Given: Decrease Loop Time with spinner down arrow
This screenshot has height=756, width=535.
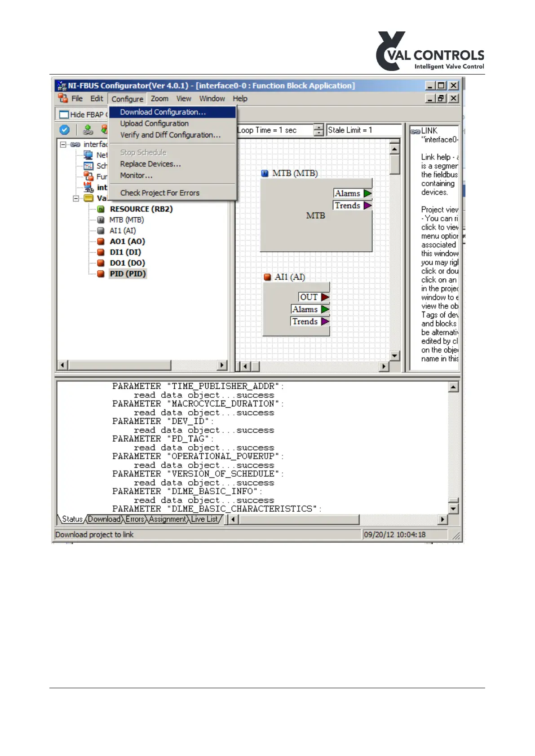Looking at the screenshot, I should pos(318,133).
